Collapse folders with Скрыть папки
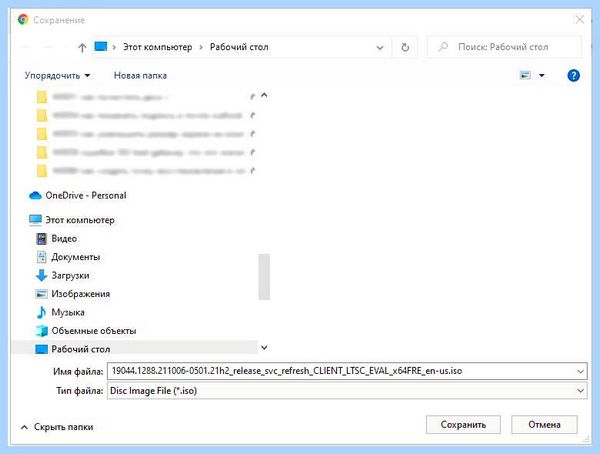Viewport: 600px width, 454px height. point(57,427)
